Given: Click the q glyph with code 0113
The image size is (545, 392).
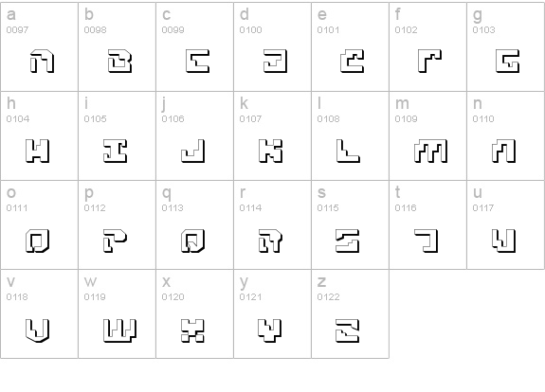Looking at the screenshot, I should click(x=193, y=241).
